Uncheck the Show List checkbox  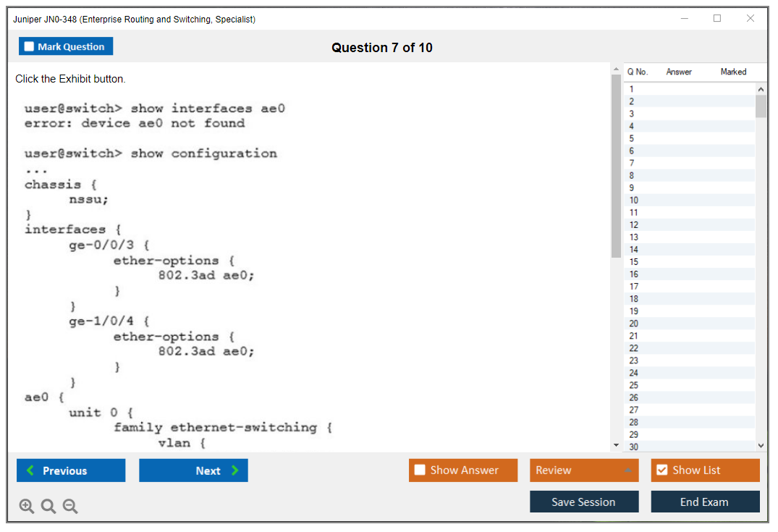(x=661, y=470)
